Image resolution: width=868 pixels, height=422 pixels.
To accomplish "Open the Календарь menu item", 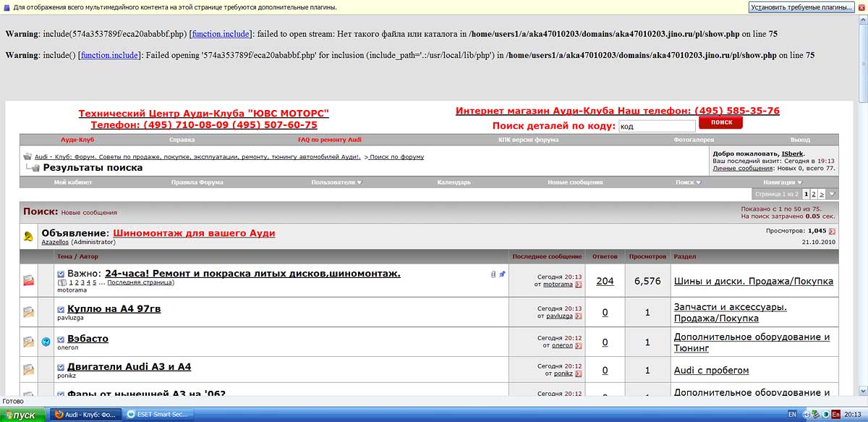I will pos(454,182).
